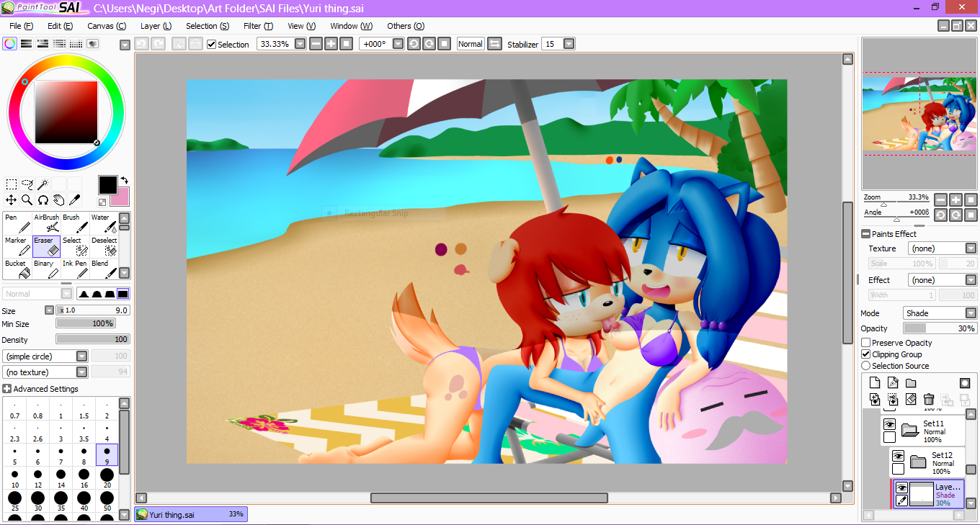Select the magnifier Zoom tool
The image size is (980, 525).
coord(27,200)
